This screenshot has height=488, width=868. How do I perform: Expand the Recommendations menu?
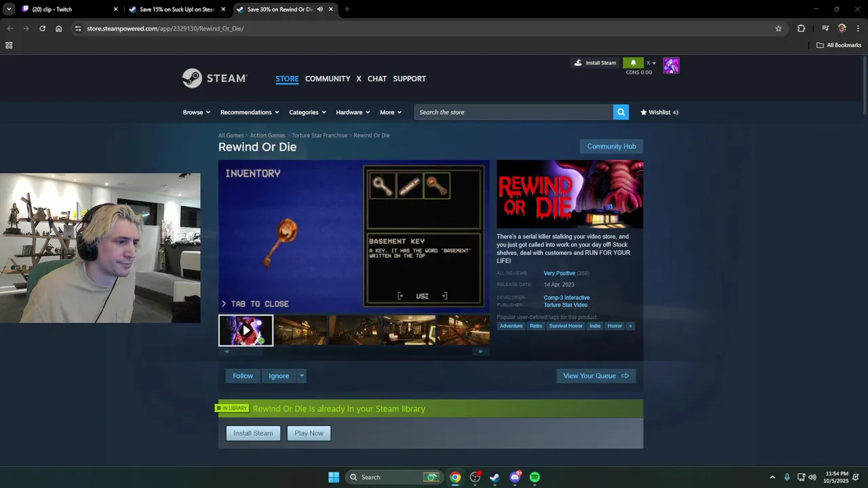[x=250, y=113]
